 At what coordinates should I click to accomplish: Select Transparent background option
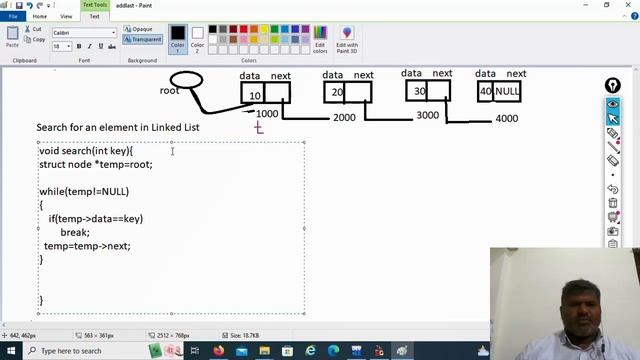[x=142, y=40]
